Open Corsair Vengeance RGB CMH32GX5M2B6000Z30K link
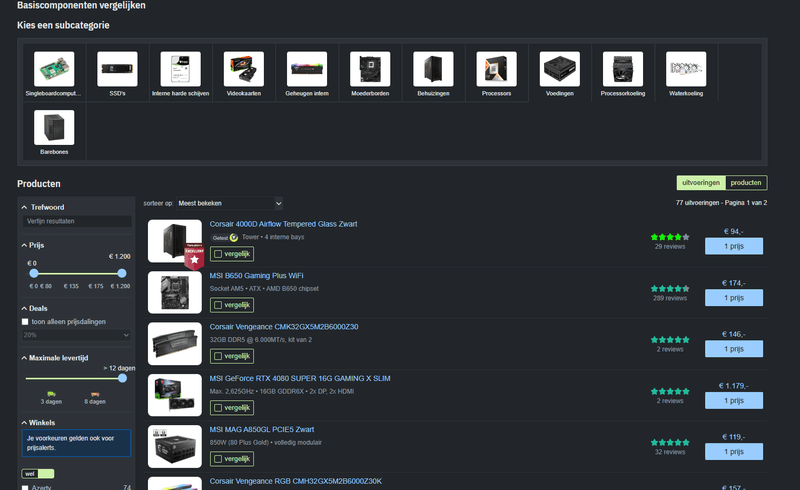 pyautogui.click(x=295, y=481)
